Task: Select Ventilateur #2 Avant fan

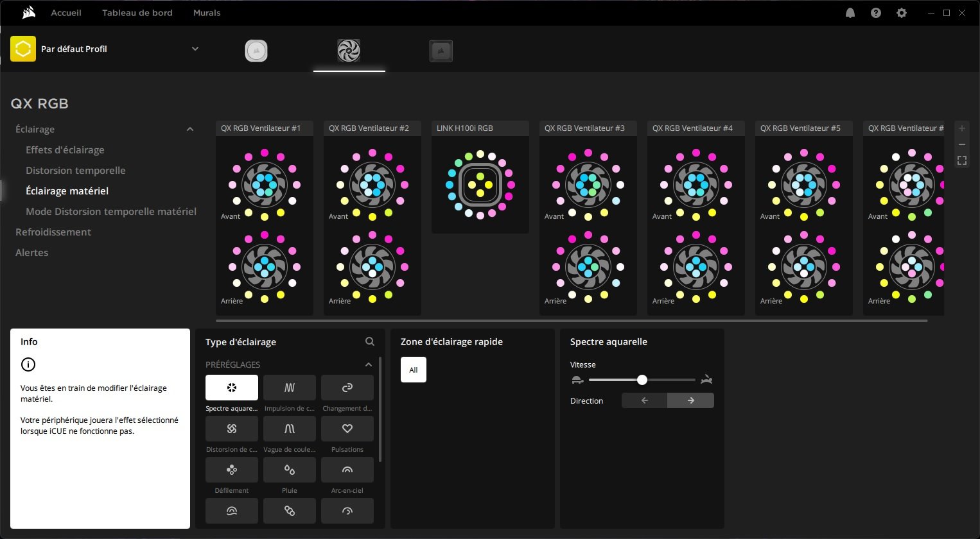Action: [372, 185]
